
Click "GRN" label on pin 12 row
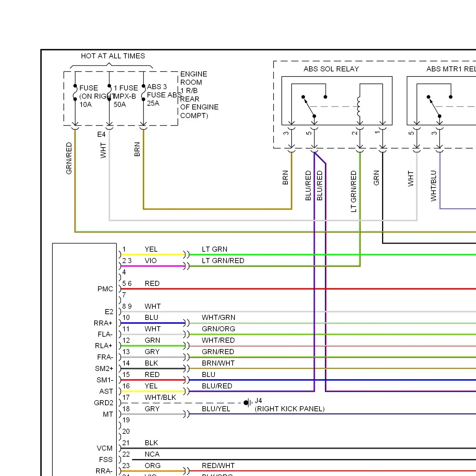point(152,340)
